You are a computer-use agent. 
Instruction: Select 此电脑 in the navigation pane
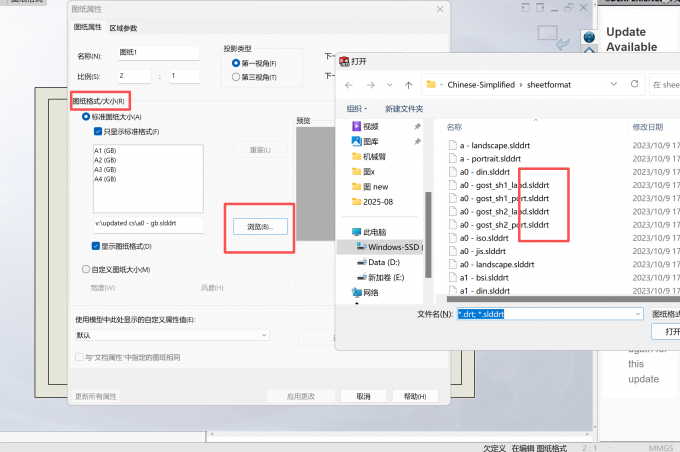pyautogui.click(x=374, y=232)
